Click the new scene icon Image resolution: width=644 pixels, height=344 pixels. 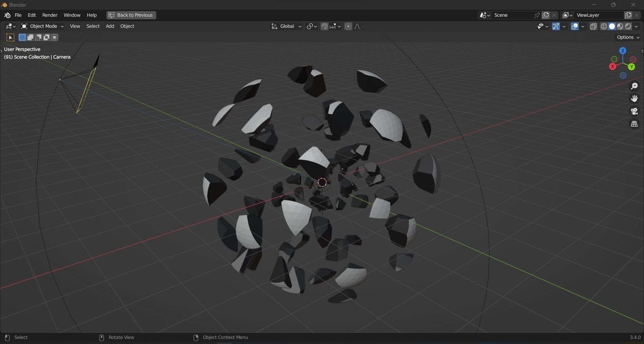[546, 15]
